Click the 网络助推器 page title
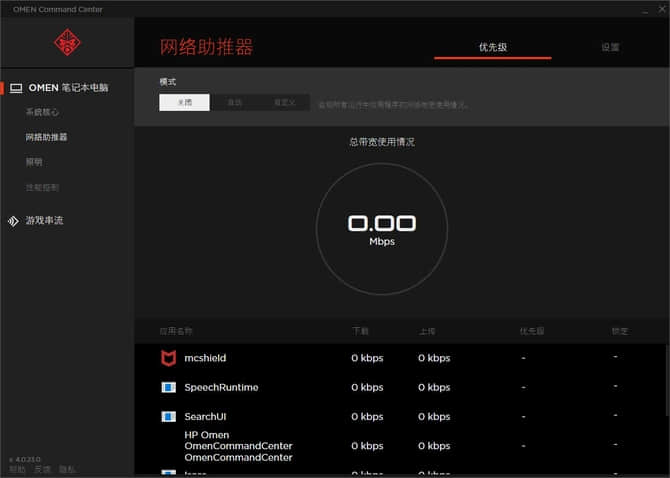This screenshot has height=478, width=670. 206,47
